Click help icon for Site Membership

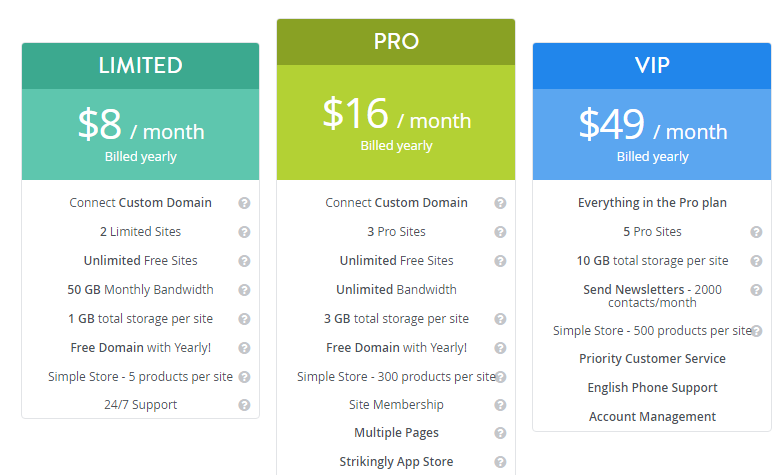pyautogui.click(x=500, y=406)
